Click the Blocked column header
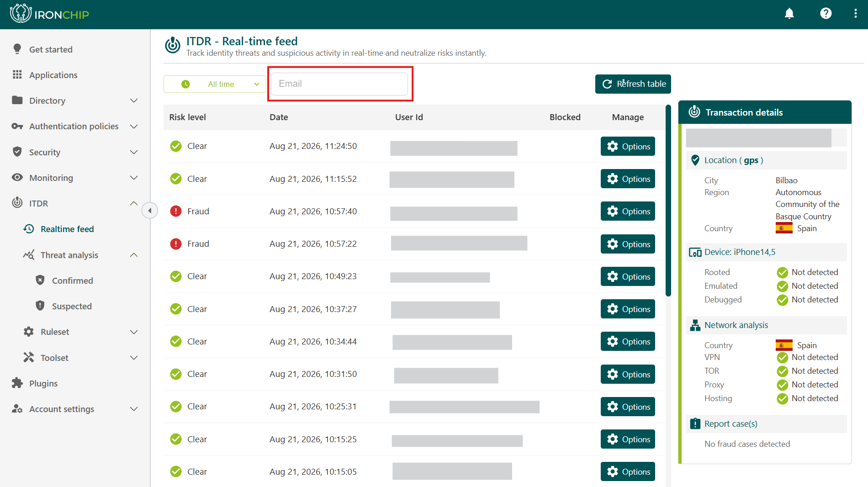 pyautogui.click(x=565, y=117)
